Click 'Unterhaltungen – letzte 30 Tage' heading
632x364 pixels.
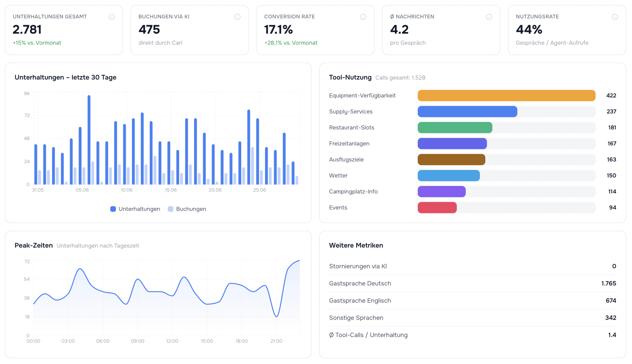click(x=65, y=78)
